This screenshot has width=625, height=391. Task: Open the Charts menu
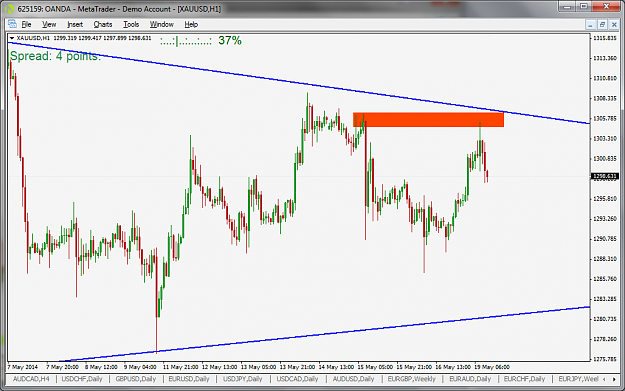pos(103,24)
